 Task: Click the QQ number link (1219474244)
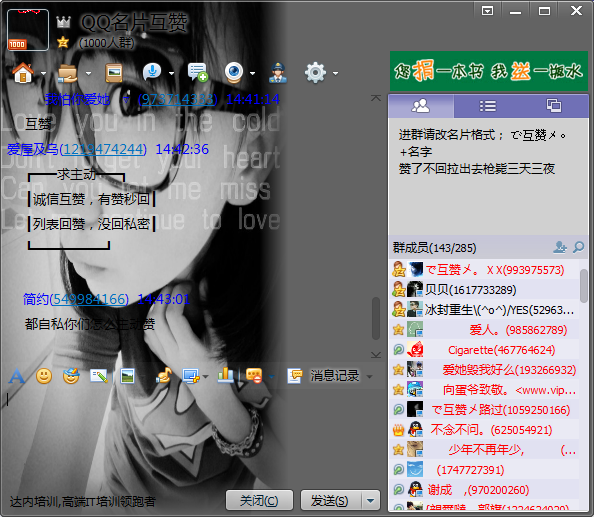click(x=103, y=149)
